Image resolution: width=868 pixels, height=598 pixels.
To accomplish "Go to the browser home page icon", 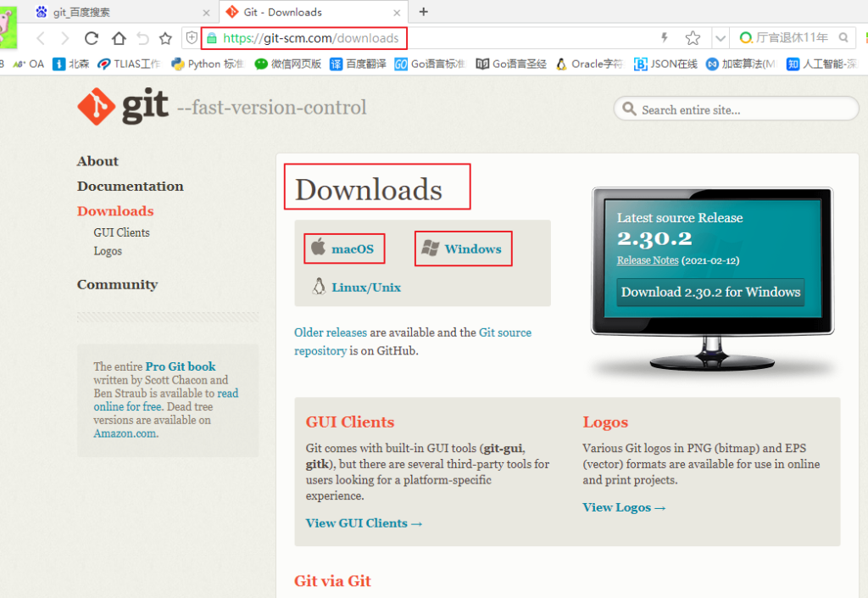I will [x=119, y=38].
